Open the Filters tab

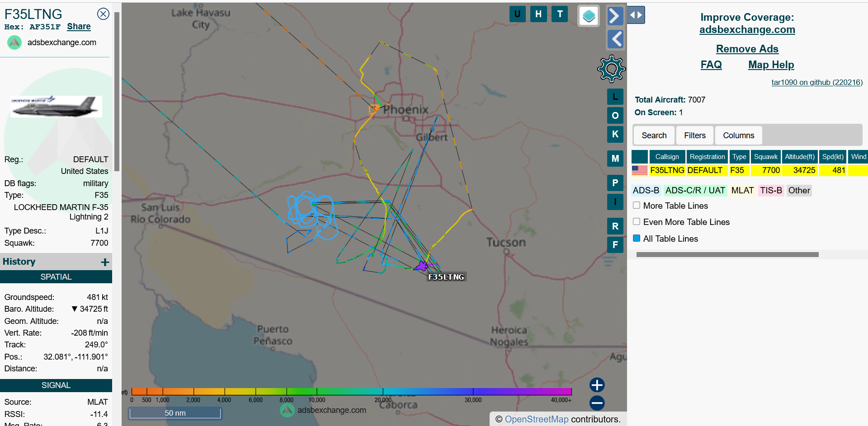point(695,136)
